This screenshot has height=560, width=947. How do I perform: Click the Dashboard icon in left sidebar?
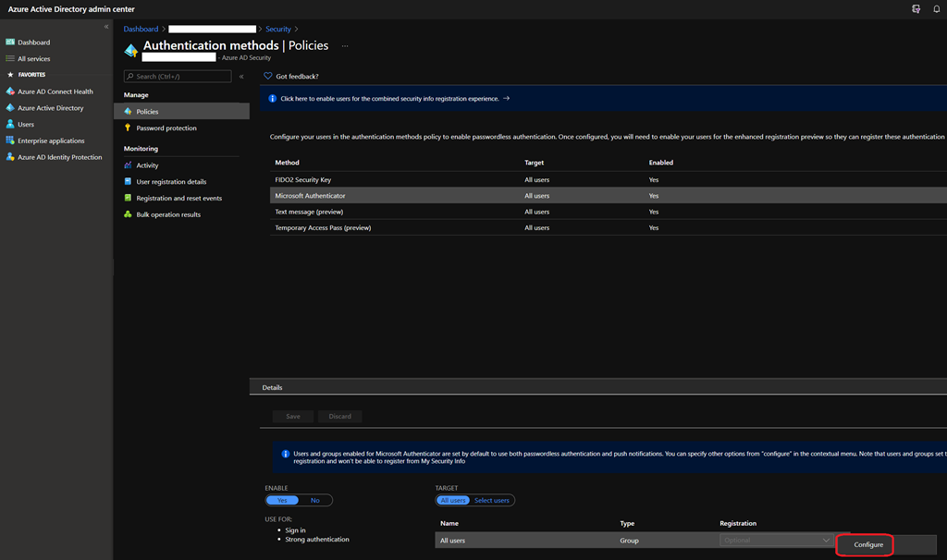(10, 43)
